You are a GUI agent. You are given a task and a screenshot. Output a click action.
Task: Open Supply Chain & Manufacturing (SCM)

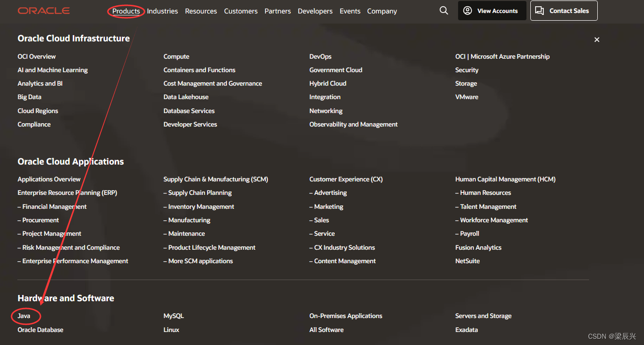[x=216, y=179]
